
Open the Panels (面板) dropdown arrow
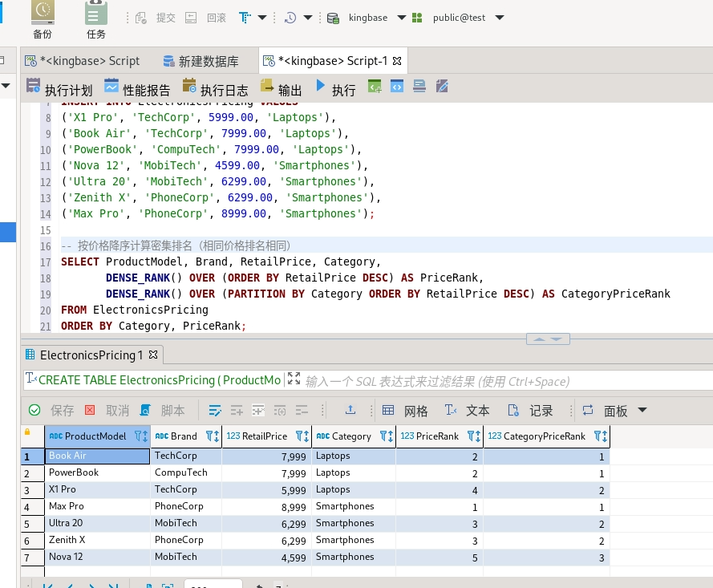click(642, 410)
